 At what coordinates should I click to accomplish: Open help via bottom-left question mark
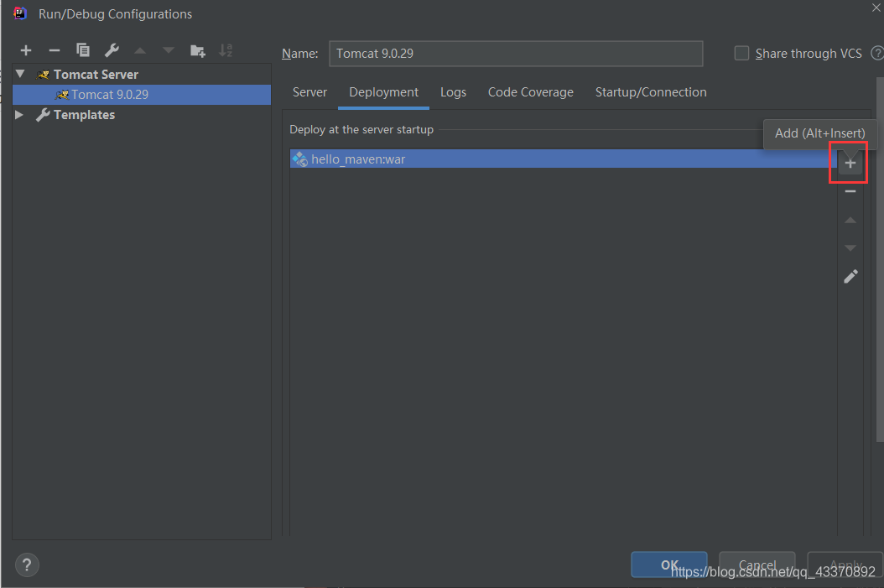click(27, 565)
